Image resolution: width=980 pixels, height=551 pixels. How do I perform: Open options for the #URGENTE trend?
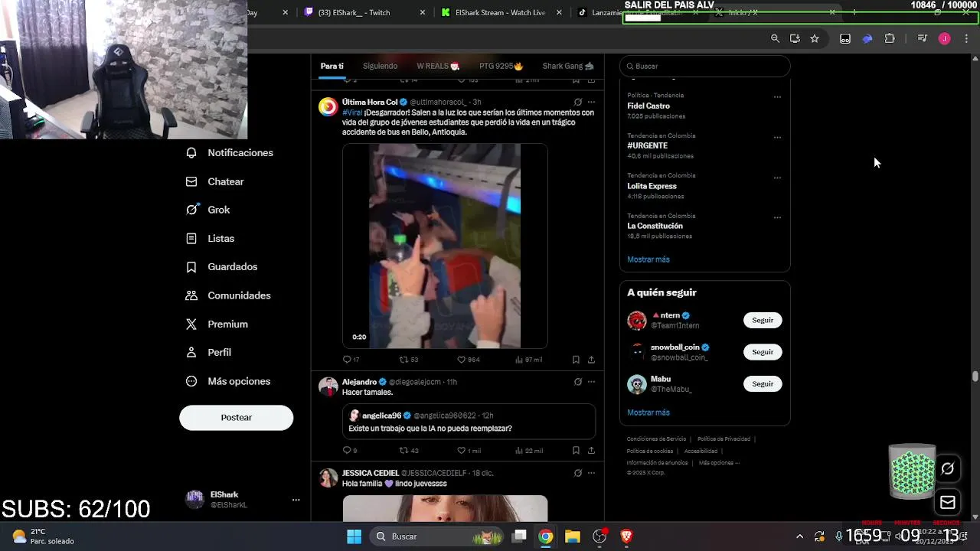pyautogui.click(x=777, y=138)
